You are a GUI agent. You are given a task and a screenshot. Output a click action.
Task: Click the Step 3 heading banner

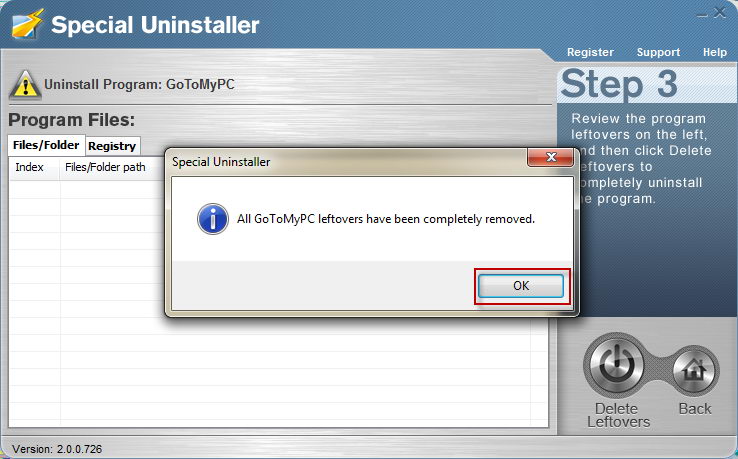[x=647, y=85]
